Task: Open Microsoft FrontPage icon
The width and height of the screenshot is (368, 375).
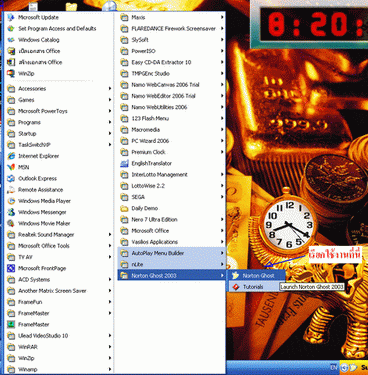Action: [11, 268]
